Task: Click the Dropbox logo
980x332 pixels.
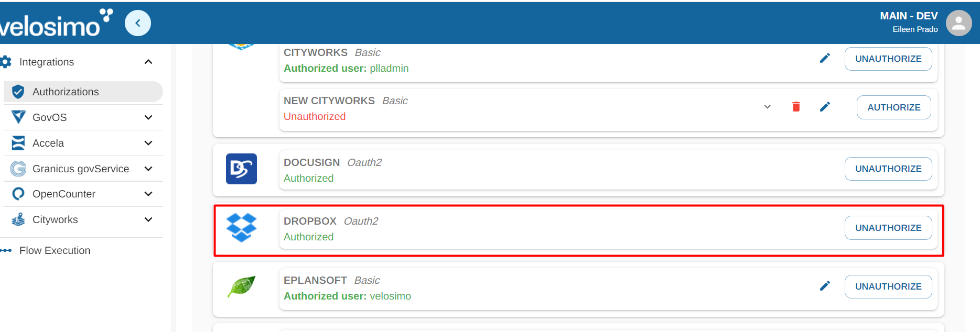Action: pos(241,227)
